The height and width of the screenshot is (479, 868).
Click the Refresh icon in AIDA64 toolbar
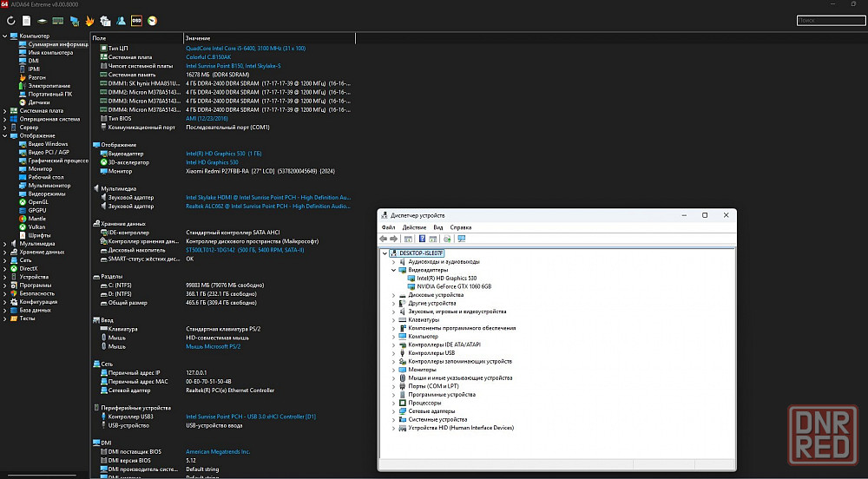(x=10, y=20)
